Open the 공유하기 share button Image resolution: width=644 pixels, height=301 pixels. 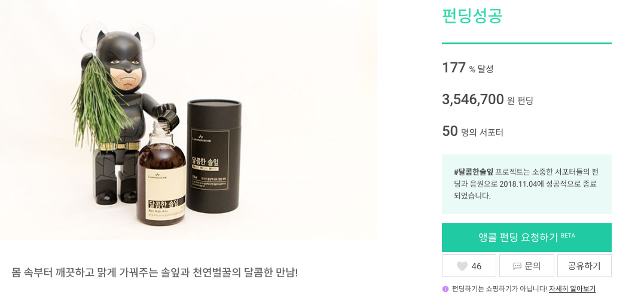584,266
